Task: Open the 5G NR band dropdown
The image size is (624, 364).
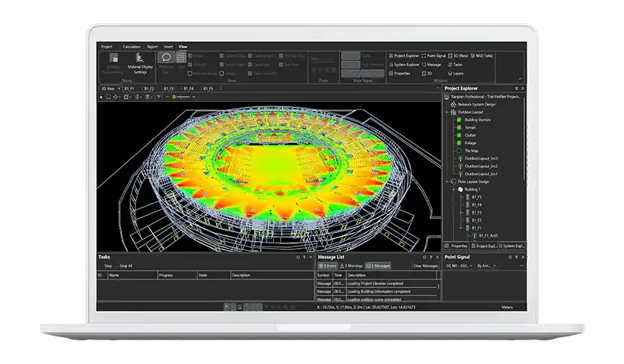Action: pos(459,266)
